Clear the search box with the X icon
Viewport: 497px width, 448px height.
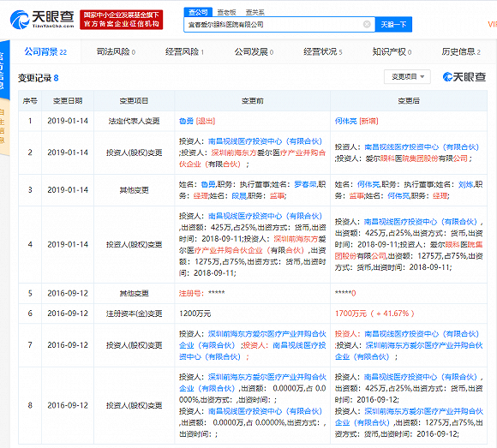tap(367, 24)
